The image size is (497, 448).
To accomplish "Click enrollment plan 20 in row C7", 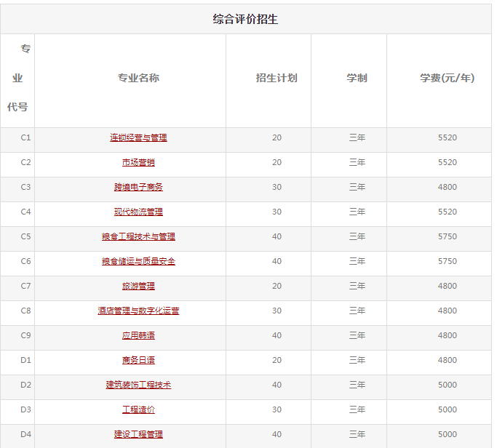I will [x=277, y=286].
